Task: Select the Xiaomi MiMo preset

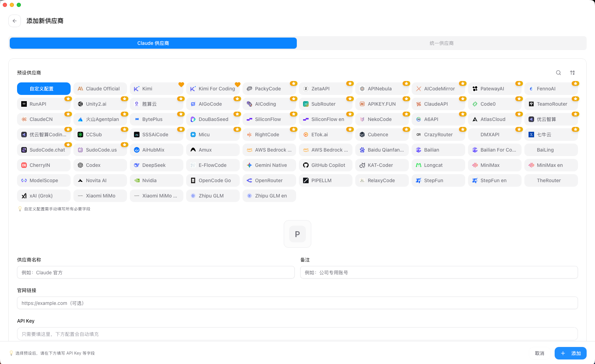Action: coord(100,196)
